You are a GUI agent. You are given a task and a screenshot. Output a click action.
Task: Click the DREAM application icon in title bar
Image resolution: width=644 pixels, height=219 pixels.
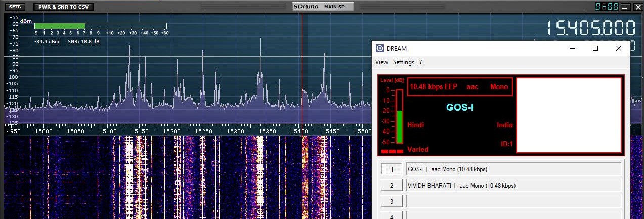pos(380,49)
